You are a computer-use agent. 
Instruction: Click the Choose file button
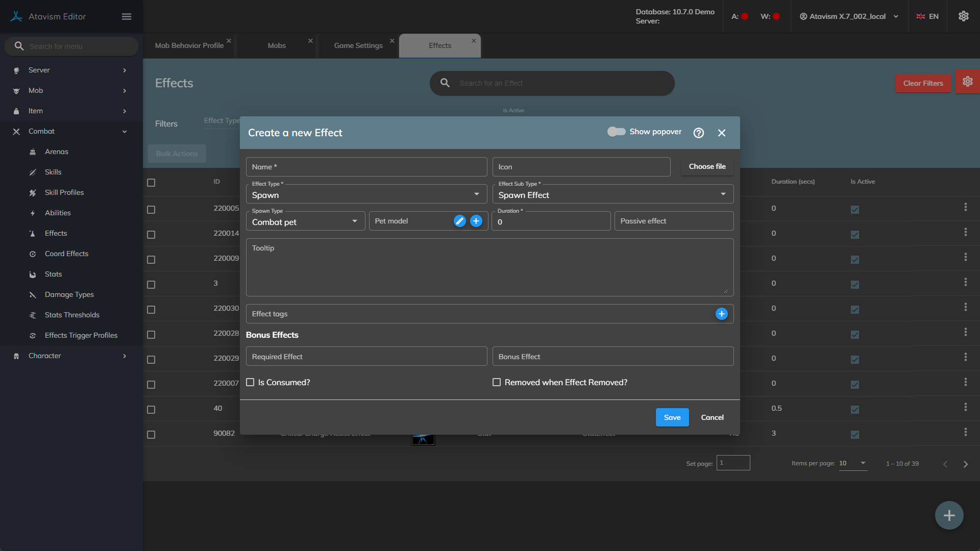pyautogui.click(x=707, y=166)
